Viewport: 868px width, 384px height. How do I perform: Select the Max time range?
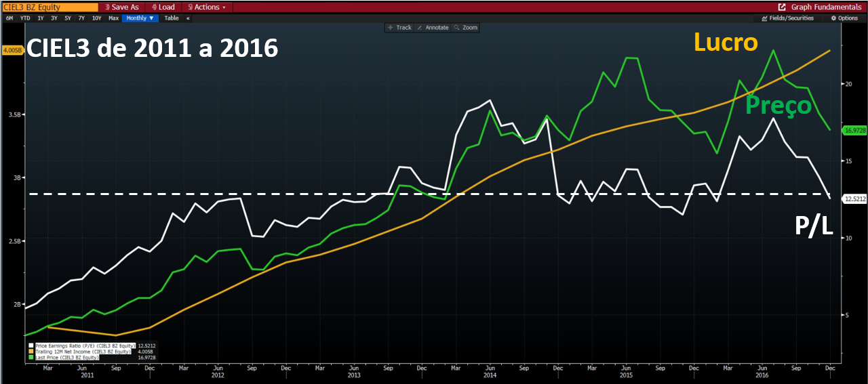point(113,18)
